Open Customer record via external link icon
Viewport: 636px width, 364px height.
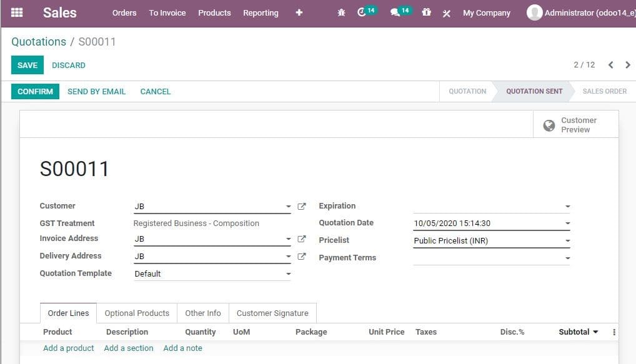pos(301,206)
